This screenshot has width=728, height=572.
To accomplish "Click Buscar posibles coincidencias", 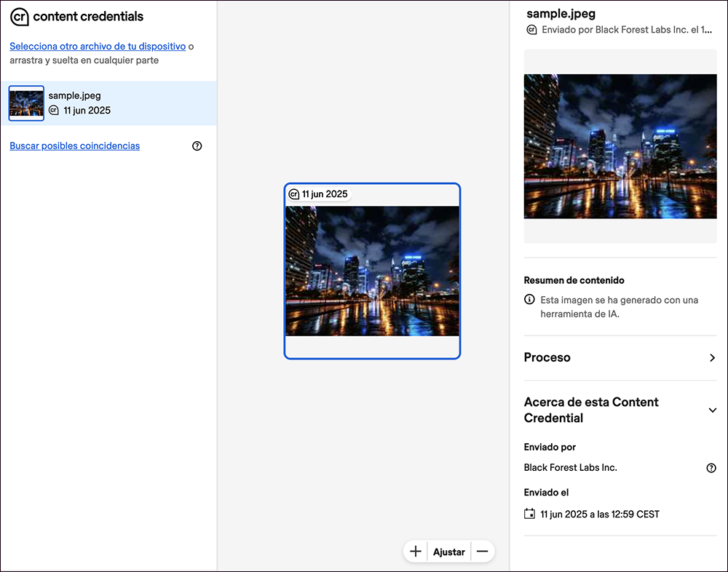I will (74, 146).
